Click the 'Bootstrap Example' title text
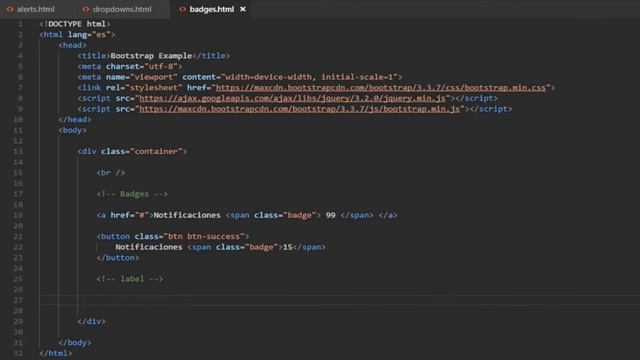640x360 pixels. 151,56
